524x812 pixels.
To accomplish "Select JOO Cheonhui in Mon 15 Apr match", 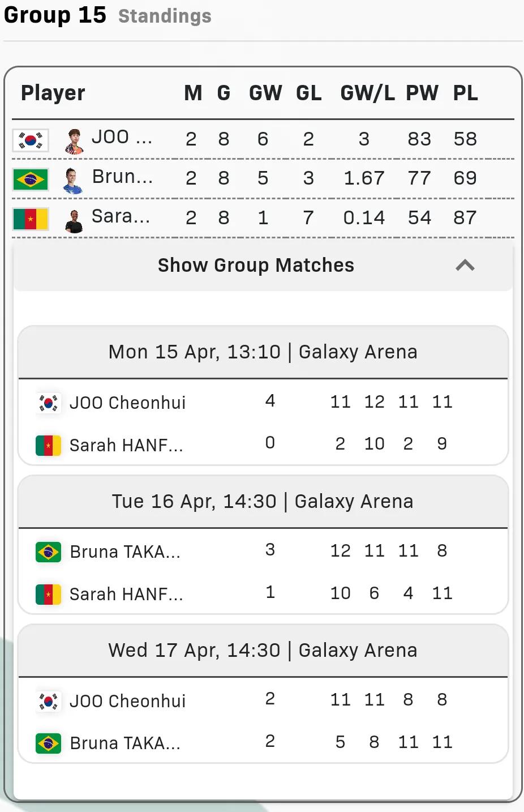I will [127, 403].
